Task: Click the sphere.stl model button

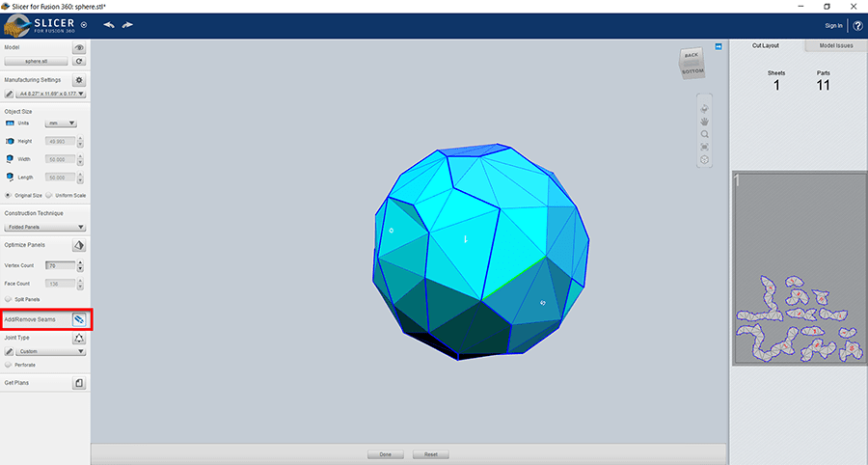Action: pyautogui.click(x=36, y=62)
